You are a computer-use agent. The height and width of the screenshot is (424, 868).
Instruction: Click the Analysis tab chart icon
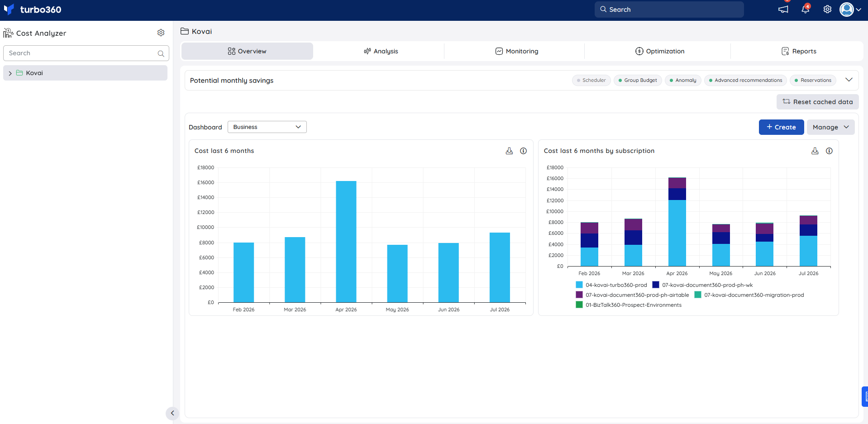click(367, 51)
